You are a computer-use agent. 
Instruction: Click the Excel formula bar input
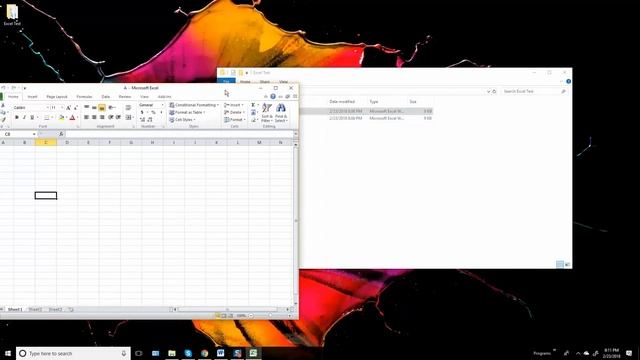[179, 134]
